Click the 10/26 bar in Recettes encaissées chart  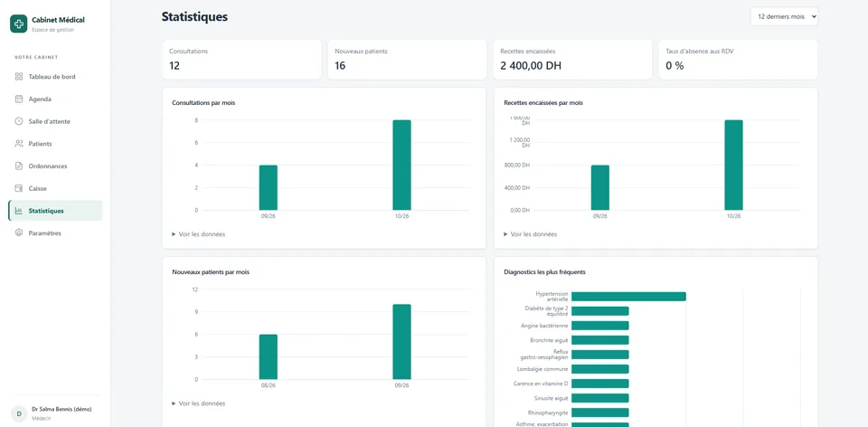(733, 165)
